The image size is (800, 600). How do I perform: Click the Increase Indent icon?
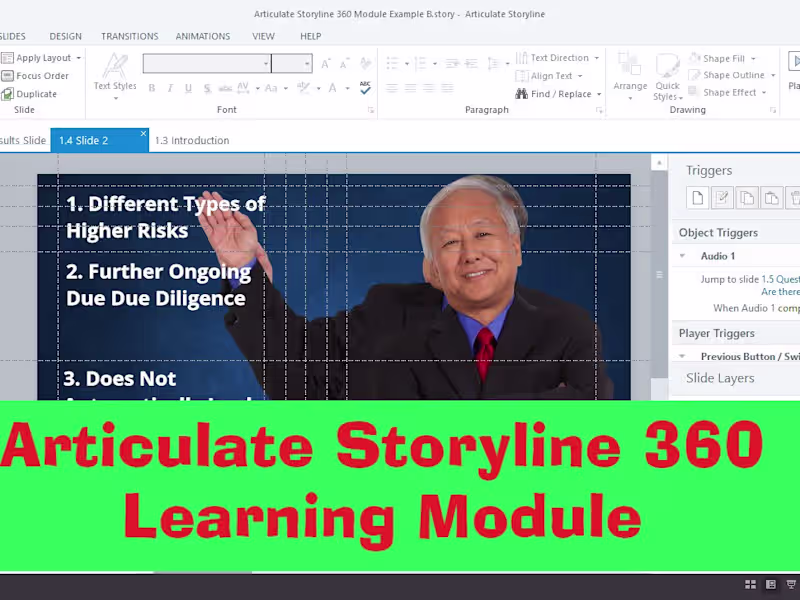(471, 63)
